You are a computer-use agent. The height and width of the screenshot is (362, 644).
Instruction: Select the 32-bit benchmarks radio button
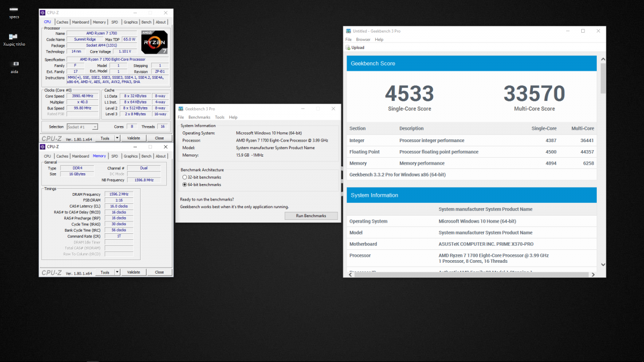(x=185, y=177)
